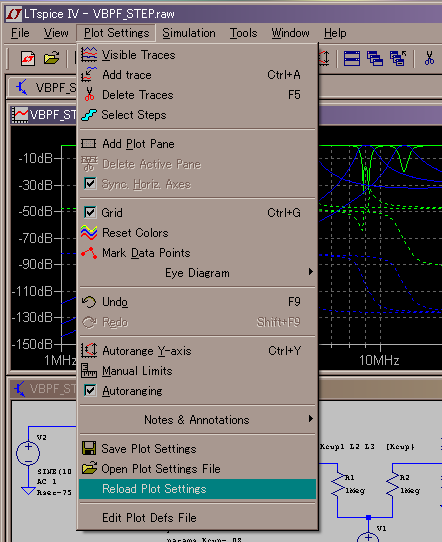
Task: Click the Select Steps icon
Action: click(89, 115)
